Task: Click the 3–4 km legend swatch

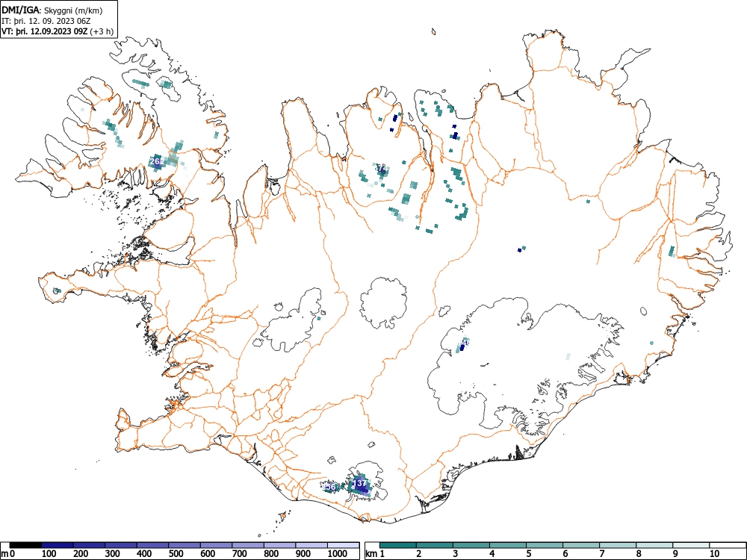Action: tap(471, 545)
